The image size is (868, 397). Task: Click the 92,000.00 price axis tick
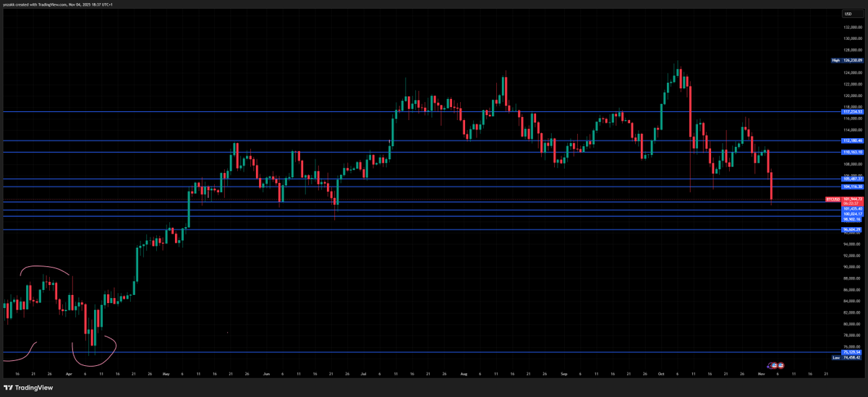pos(853,255)
